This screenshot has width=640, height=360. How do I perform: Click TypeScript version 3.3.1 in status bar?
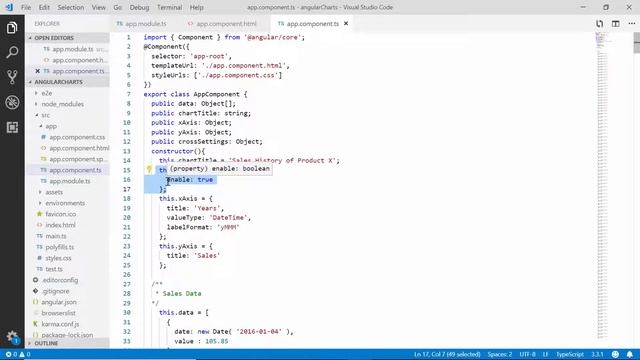(597, 354)
